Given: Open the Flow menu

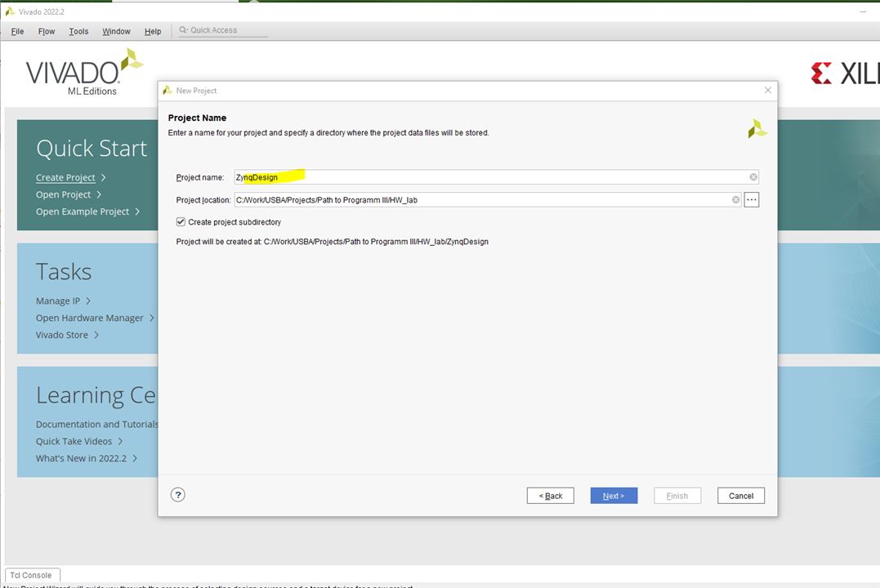Looking at the screenshot, I should pyautogui.click(x=47, y=31).
